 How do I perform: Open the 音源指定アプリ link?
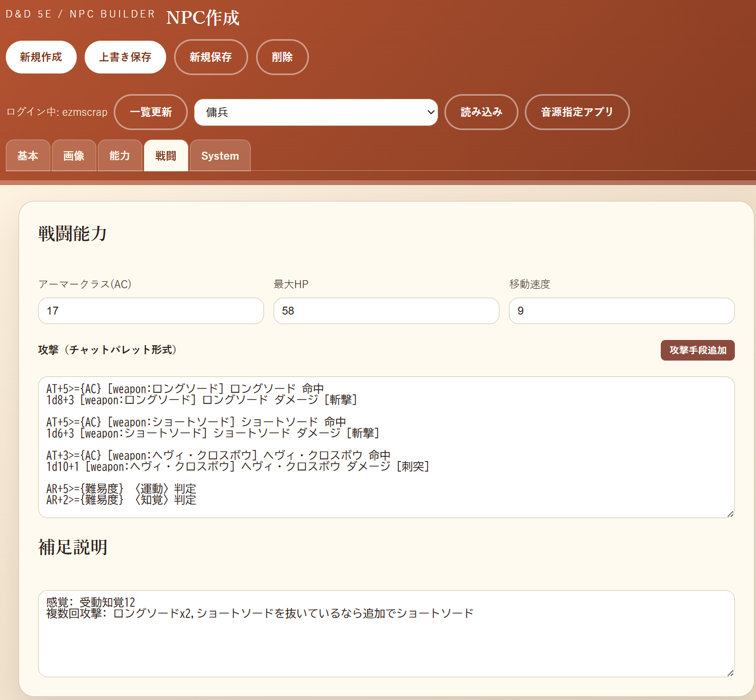(577, 112)
